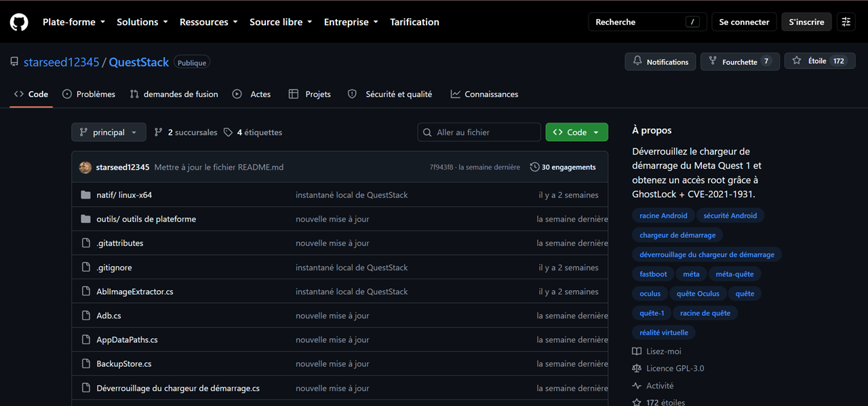
Task: Expand the Ressources menu
Action: (208, 22)
